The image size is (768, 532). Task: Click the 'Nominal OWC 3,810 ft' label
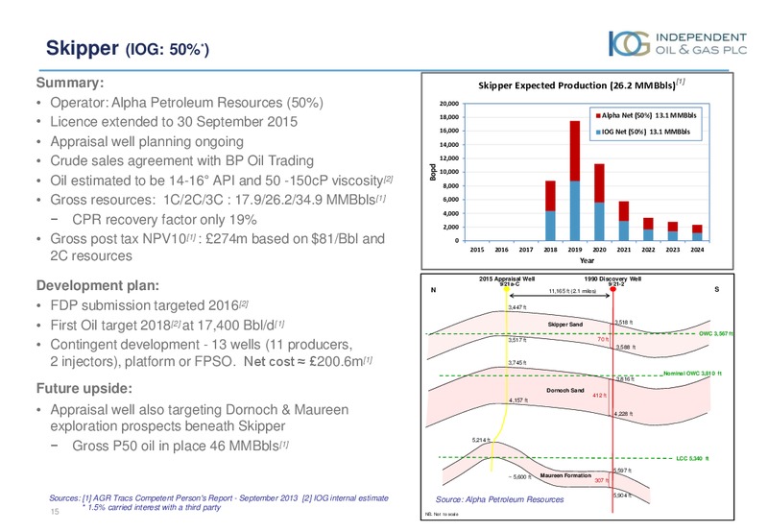pos(692,374)
